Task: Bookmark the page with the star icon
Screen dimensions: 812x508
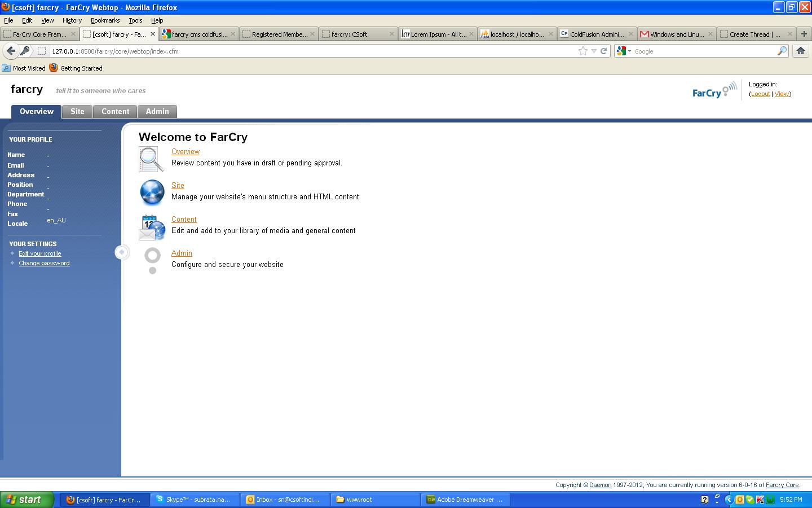Action: click(x=583, y=51)
